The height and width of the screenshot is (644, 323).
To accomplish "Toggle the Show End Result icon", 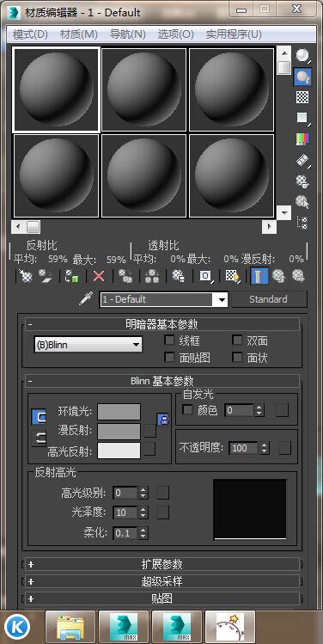I will point(259,276).
